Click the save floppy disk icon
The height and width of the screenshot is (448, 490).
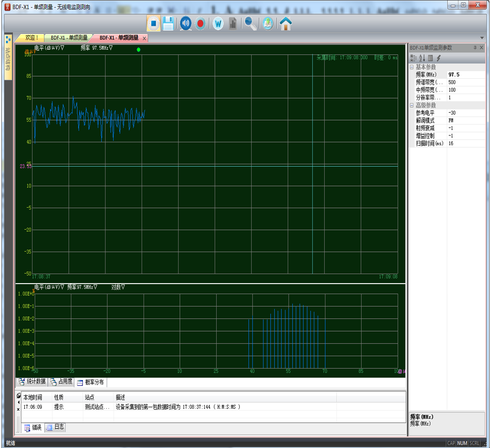(168, 23)
